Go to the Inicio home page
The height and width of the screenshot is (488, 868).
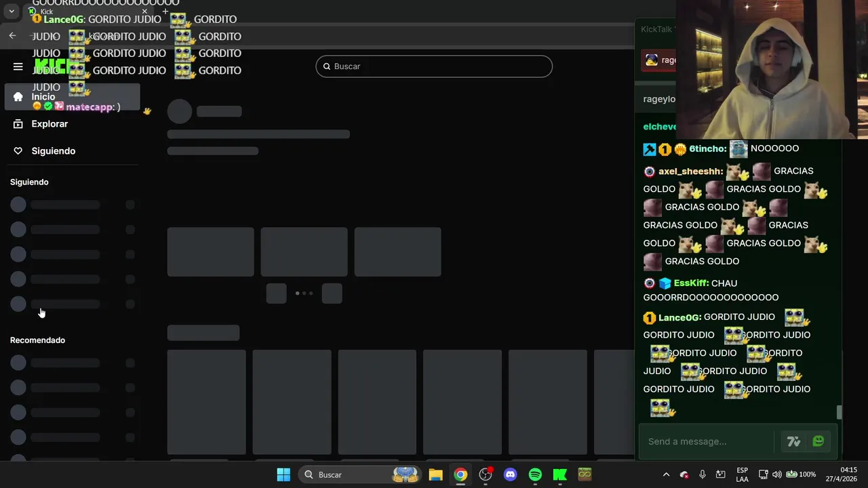pyautogui.click(x=73, y=96)
